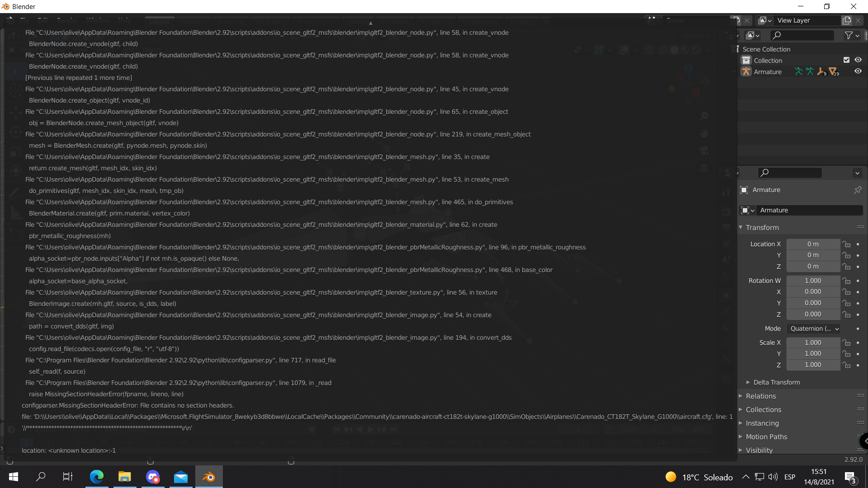Switch to the Modeling workspace tab
Screen dimensions: 868x488
[194, 21]
